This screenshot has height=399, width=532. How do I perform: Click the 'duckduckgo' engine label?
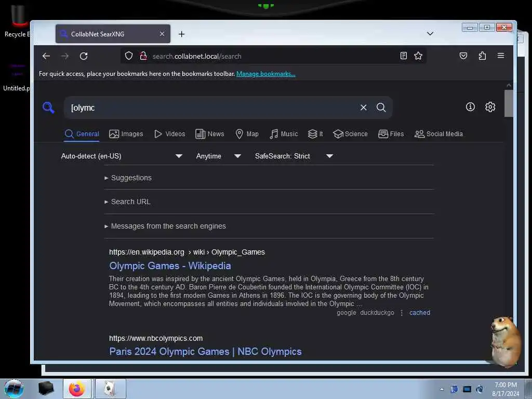point(377,313)
